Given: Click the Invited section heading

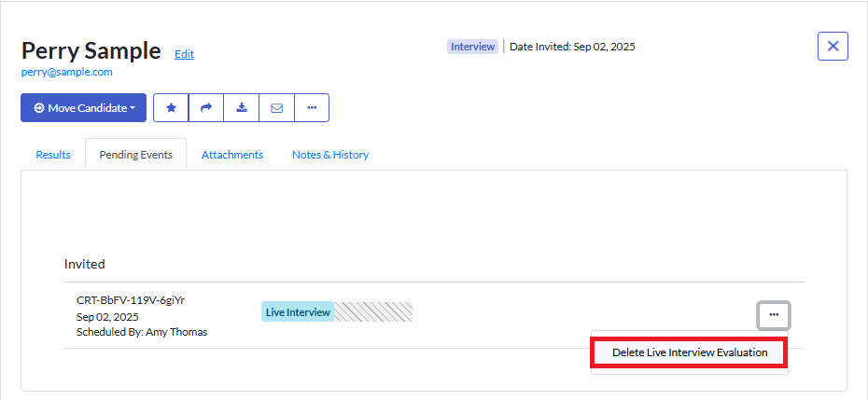Looking at the screenshot, I should coord(85,264).
